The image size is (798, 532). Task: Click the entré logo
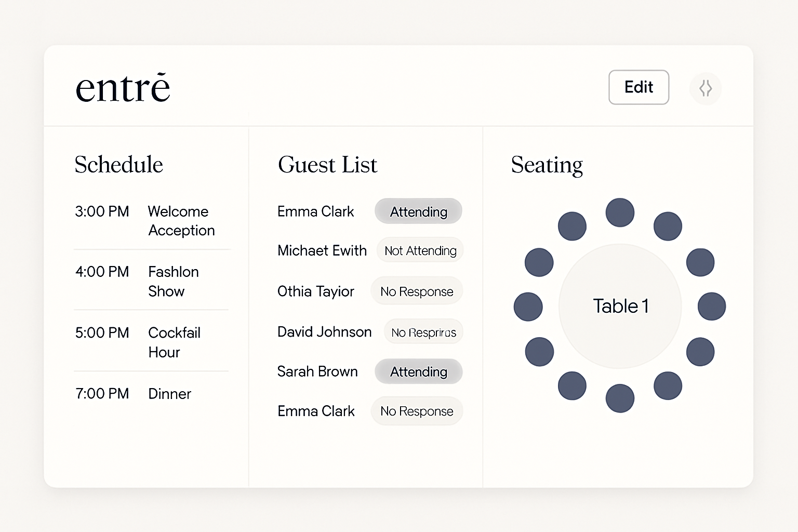(123, 88)
